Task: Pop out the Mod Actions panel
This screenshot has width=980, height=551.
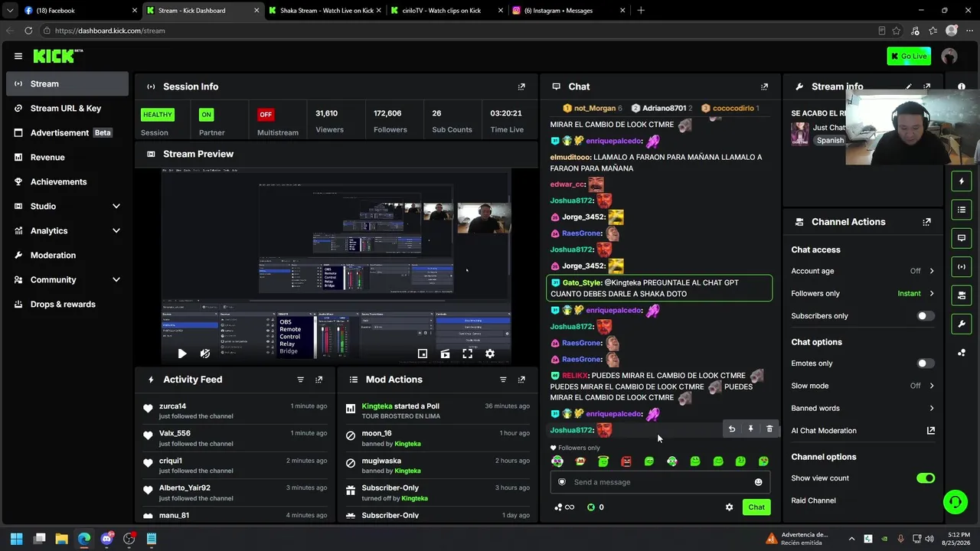Action: pyautogui.click(x=521, y=380)
